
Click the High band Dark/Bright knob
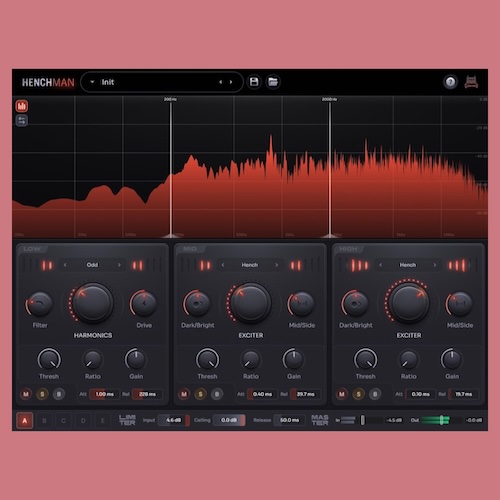coord(355,303)
